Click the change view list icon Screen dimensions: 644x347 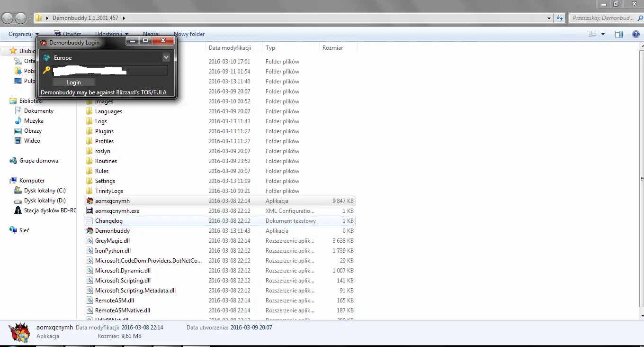click(x=592, y=34)
